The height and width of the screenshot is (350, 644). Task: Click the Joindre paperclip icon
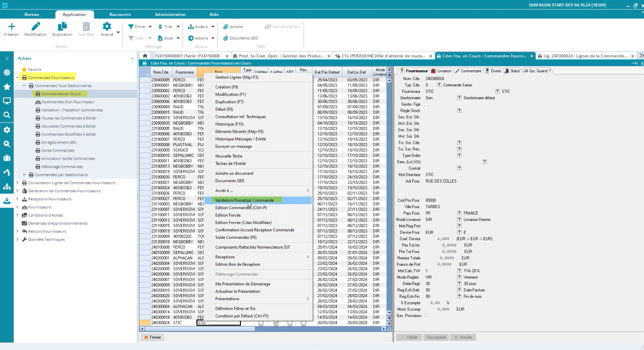tap(226, 27)
